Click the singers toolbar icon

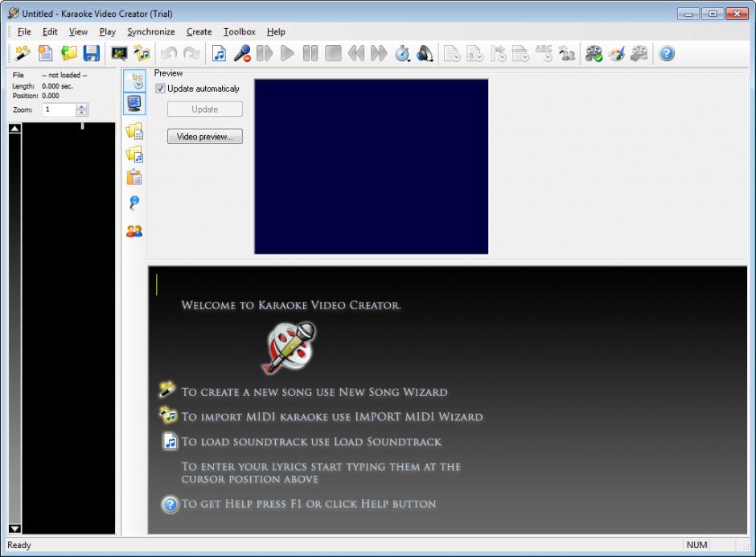(x=567, y=53)
